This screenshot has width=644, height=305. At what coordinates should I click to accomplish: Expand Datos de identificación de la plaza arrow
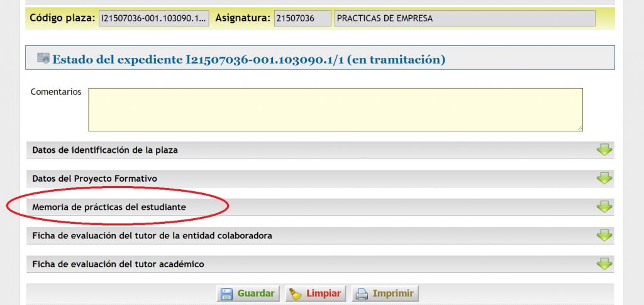(x=604, y=150)
